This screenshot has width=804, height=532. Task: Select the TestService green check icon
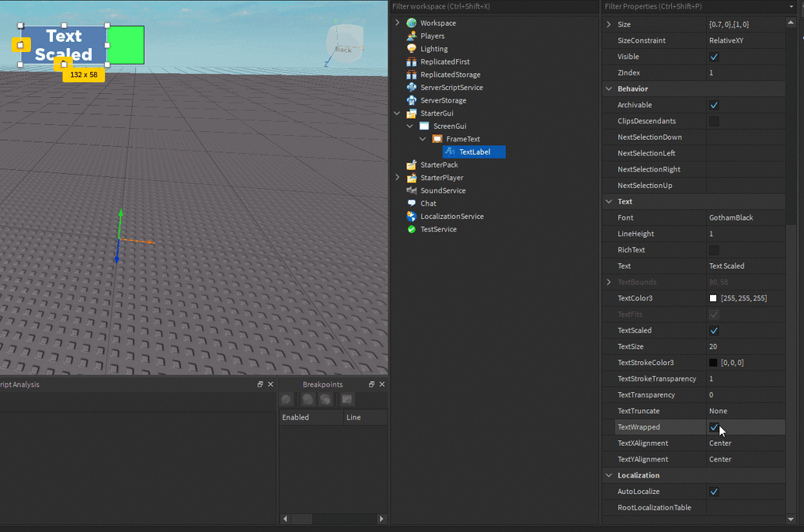pyautogui.click(x=411, y=229)
